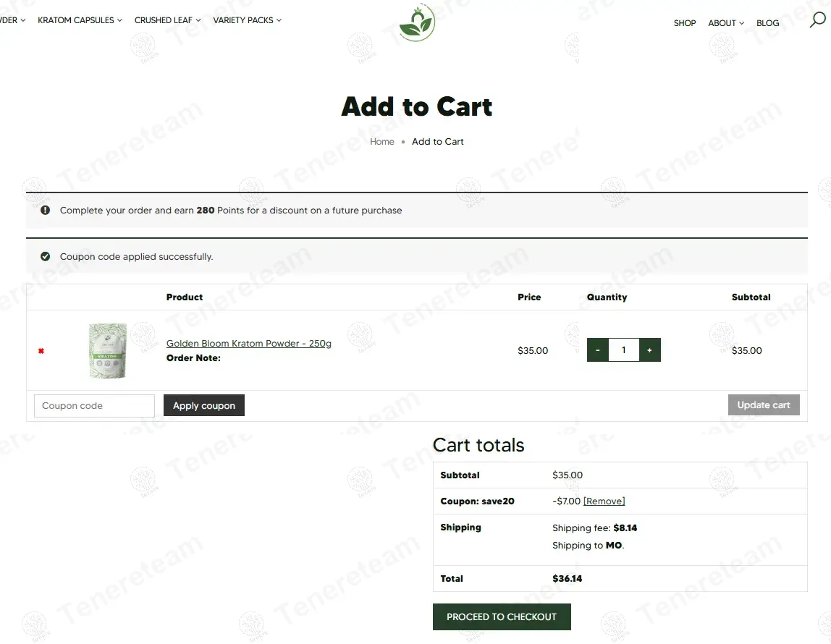The height and width of the screenshot is (644, 831).
Task: Remove the save20 coupon
Action: [x=604, y=501]
